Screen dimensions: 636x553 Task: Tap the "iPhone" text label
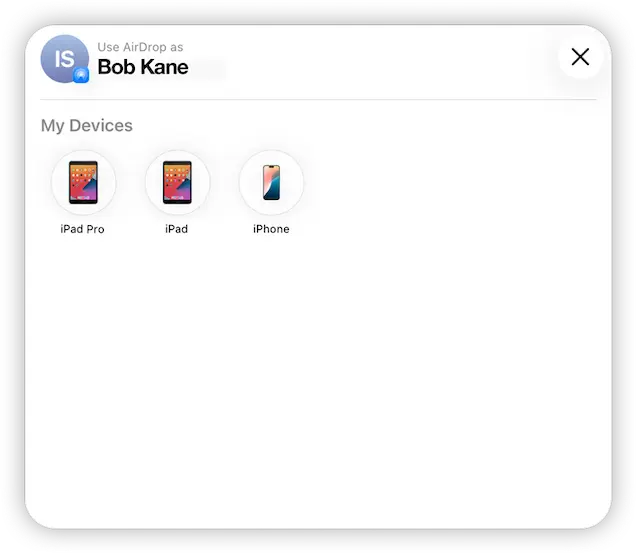(x=271, y=229)
